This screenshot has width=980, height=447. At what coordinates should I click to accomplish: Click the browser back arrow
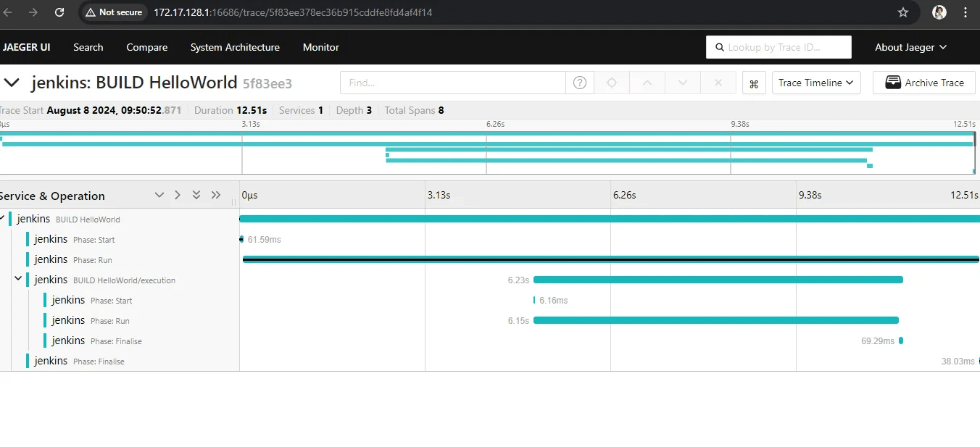coord(8,12)
